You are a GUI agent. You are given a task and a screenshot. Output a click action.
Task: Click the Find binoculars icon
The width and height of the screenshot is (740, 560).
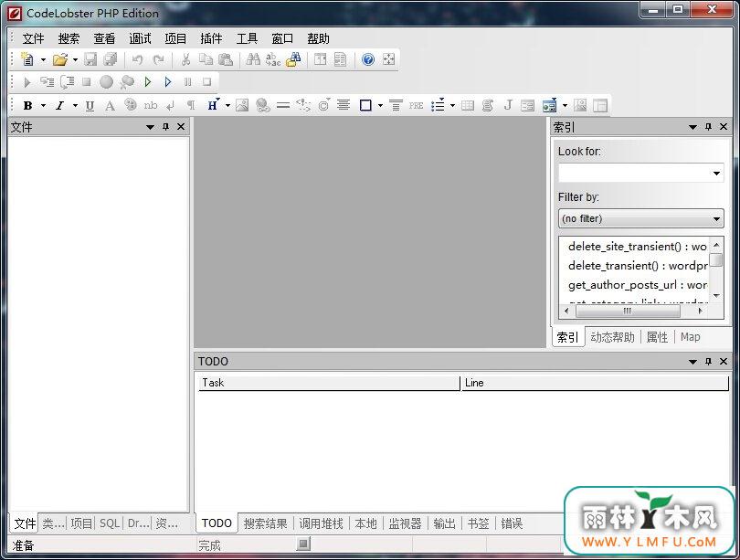[253, 59]
